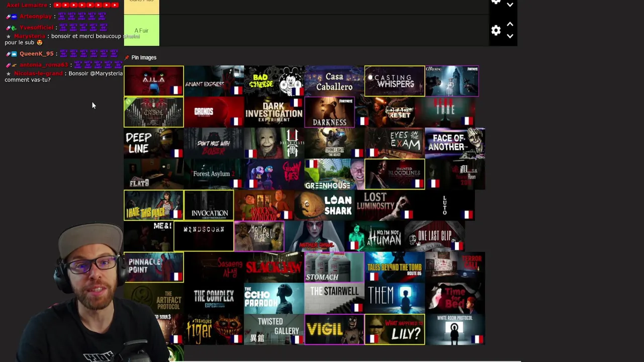Click the One Last Clip thumbnail
Image resolution: width=644 pixels, height=362 pixels.
point(435,236)
